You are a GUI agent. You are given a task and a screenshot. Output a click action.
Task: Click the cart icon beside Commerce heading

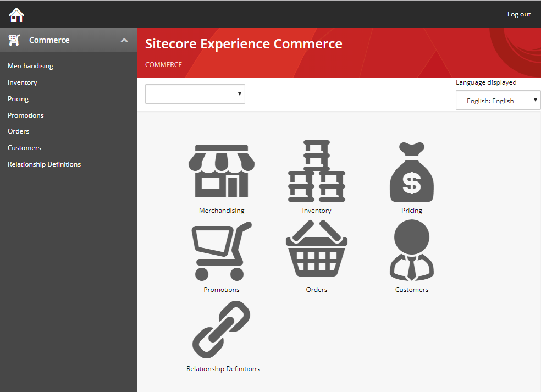pyautogui.click(x=13, y=39)
